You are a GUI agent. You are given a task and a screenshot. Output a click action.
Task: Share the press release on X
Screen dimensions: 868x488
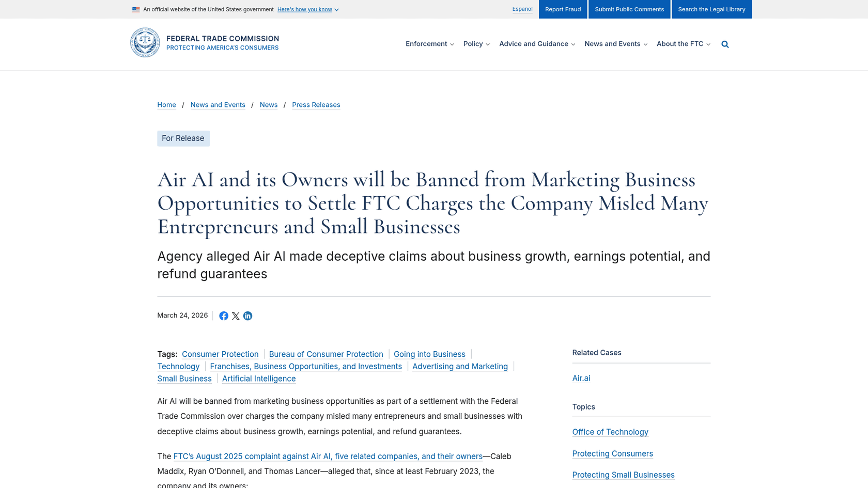coord(236,316)
